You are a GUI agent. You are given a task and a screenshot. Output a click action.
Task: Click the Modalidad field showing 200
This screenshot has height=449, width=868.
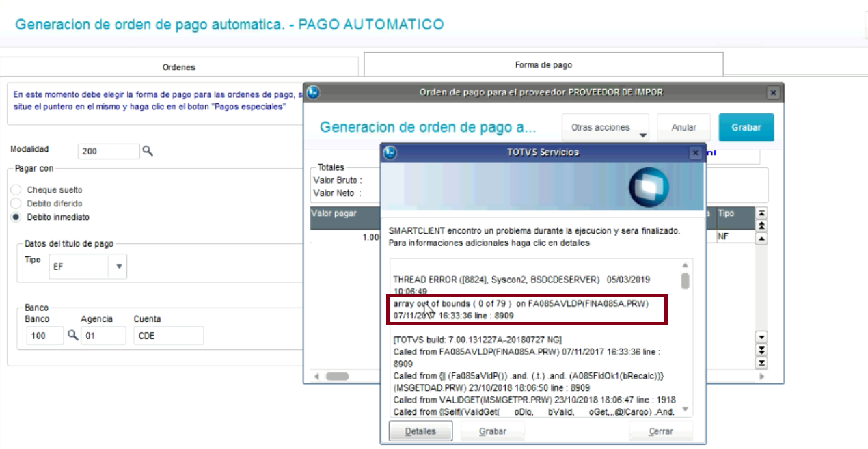pyautogui.click(x=109, y=152)
